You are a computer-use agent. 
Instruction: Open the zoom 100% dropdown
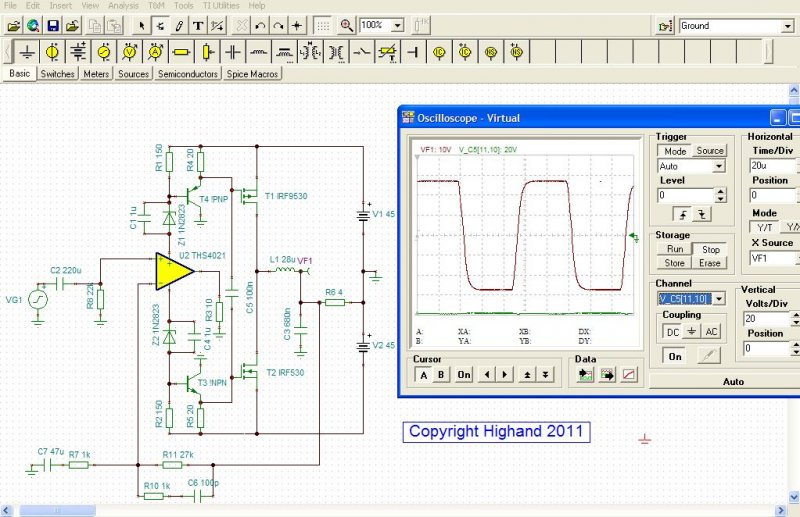pos(398,25)
